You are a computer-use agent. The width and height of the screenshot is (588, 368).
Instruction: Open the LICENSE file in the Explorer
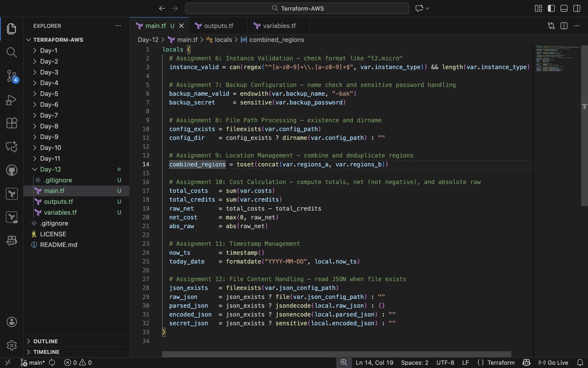coord(76,234)
